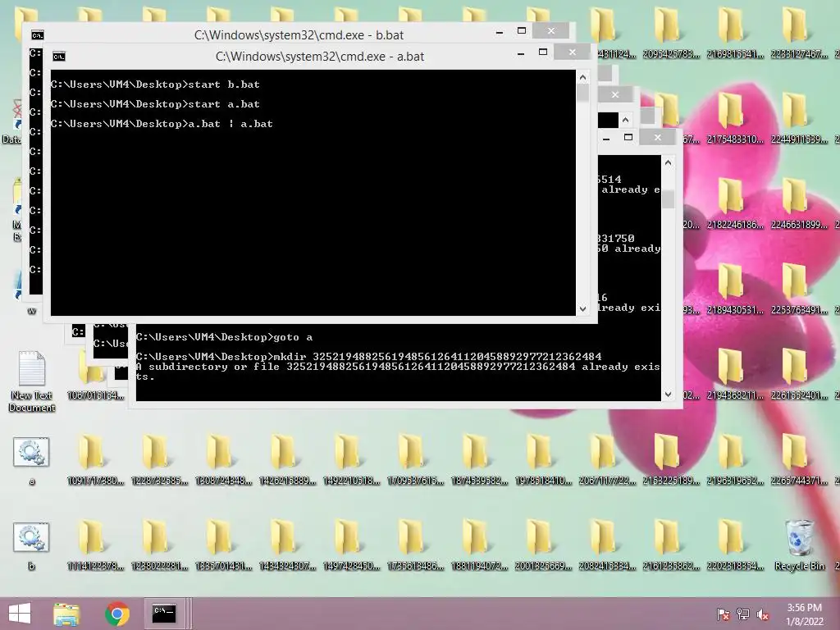This screenshot has width=840, height=630.
Task: Click up arrow of mkdir window scrollbar
Action: pyautogui.click(x=668, y=163)
